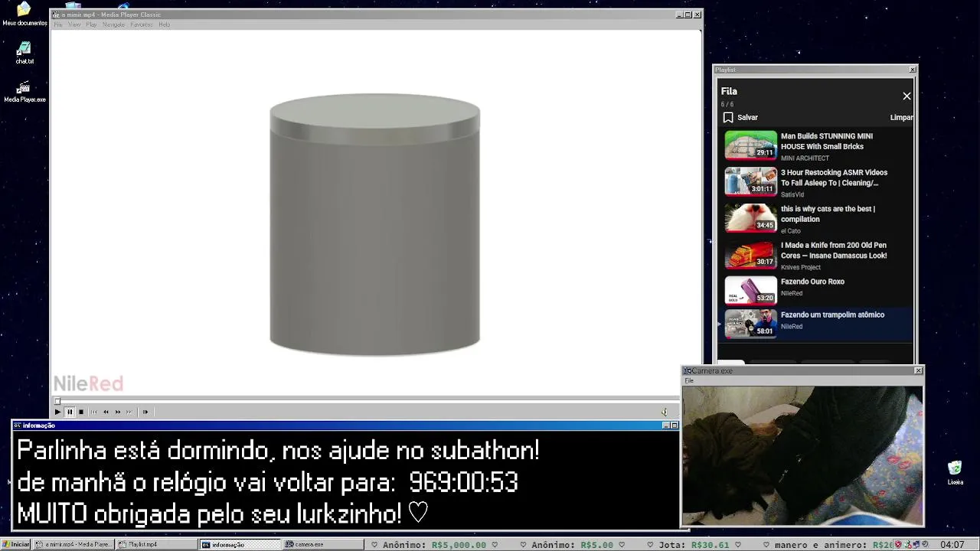Click the webcam feed in Camera.exe
Image resolution: width=980 pixels, height=551 pixels.
802,455
